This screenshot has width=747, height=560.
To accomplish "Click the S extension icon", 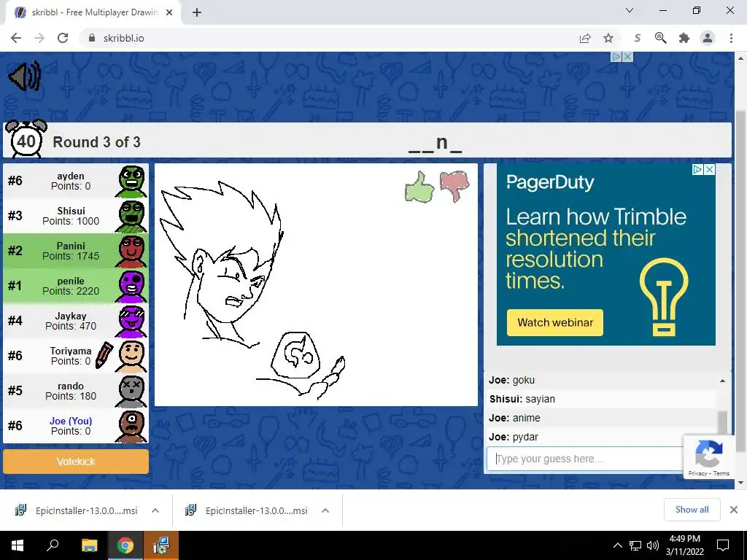I will (x=637, y=38).
